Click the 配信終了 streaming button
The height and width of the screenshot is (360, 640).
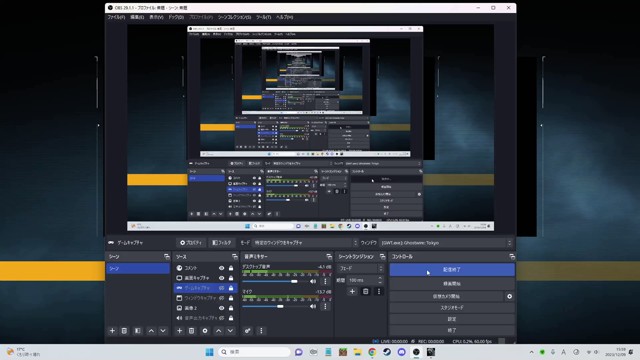[452, 270]
